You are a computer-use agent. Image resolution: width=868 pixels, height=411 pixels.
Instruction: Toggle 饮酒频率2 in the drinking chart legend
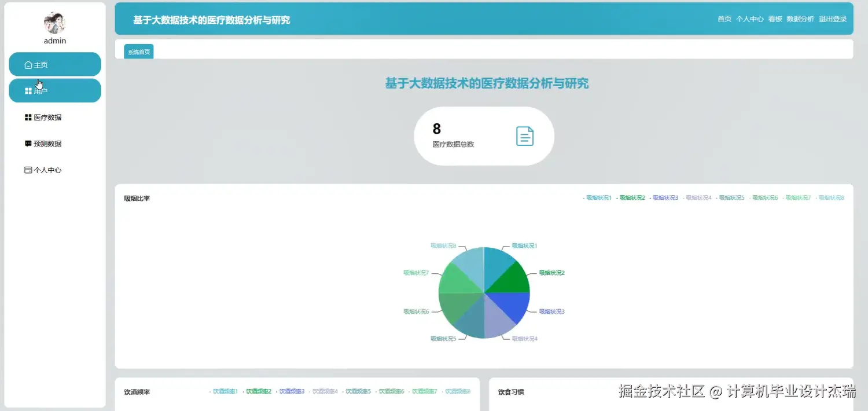click(x=257, y=392)
